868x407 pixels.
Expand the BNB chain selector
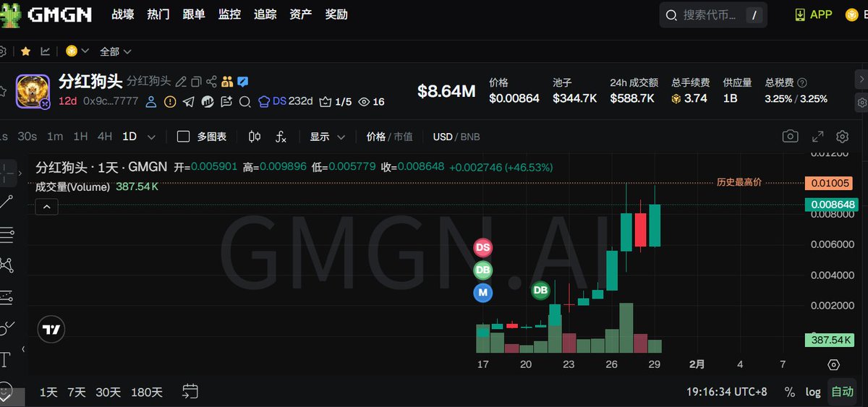(x=77, y=51)
